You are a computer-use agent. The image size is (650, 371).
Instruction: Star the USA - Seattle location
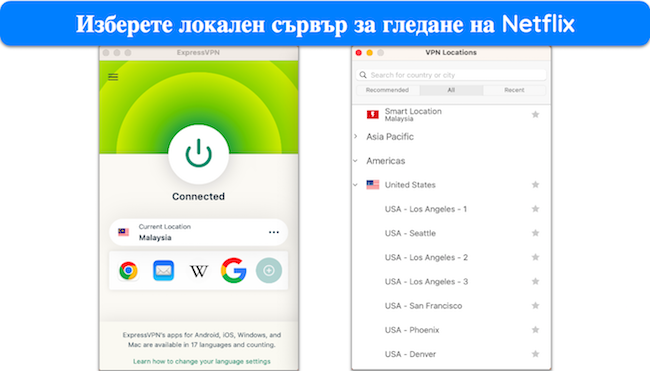535,233
